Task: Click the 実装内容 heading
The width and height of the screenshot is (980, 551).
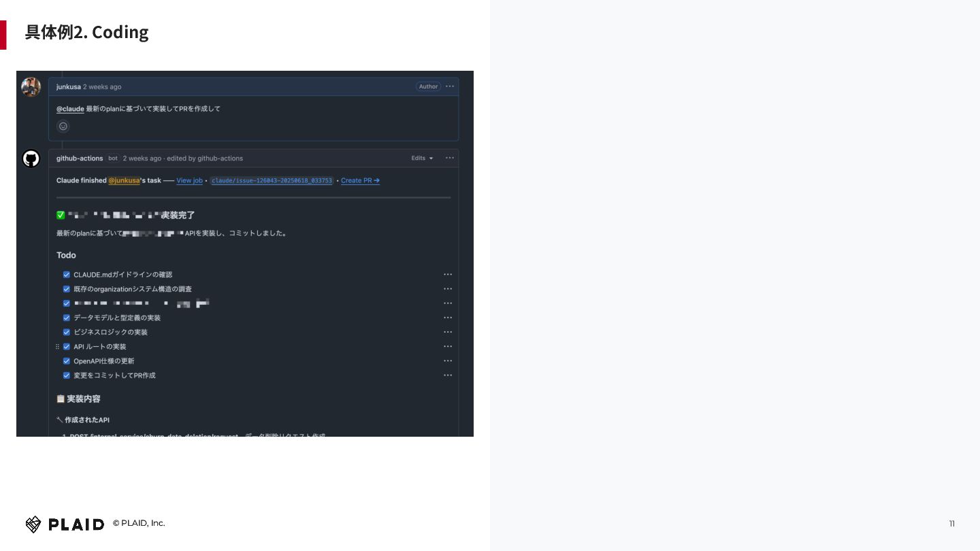Action: tap(84, 399)
